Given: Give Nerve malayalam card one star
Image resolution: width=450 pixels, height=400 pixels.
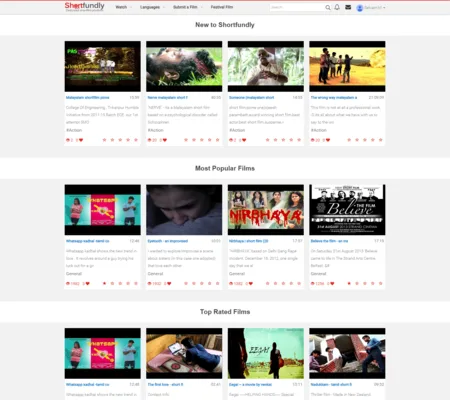Looking at the screenshot, I should click(186, 140).
